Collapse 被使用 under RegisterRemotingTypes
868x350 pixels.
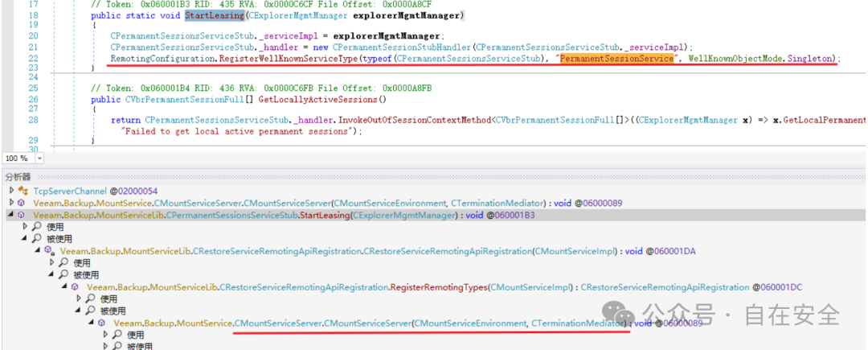point(77,311)
